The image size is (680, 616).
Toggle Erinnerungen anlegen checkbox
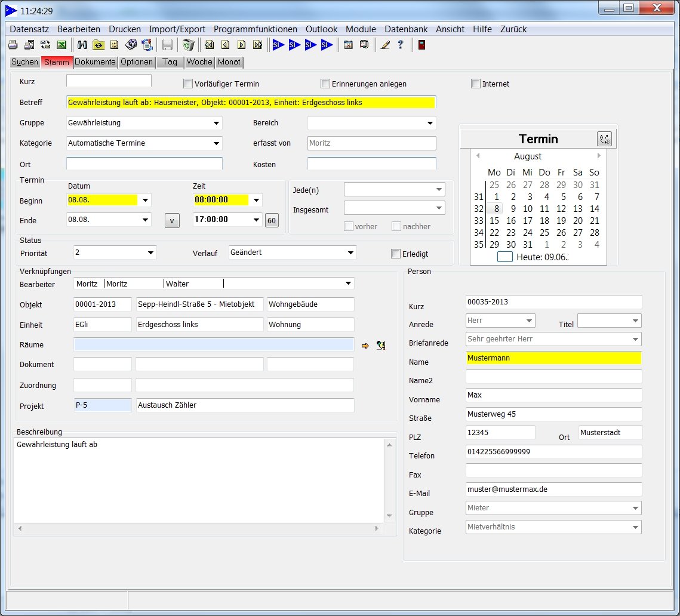coord(325,84)
